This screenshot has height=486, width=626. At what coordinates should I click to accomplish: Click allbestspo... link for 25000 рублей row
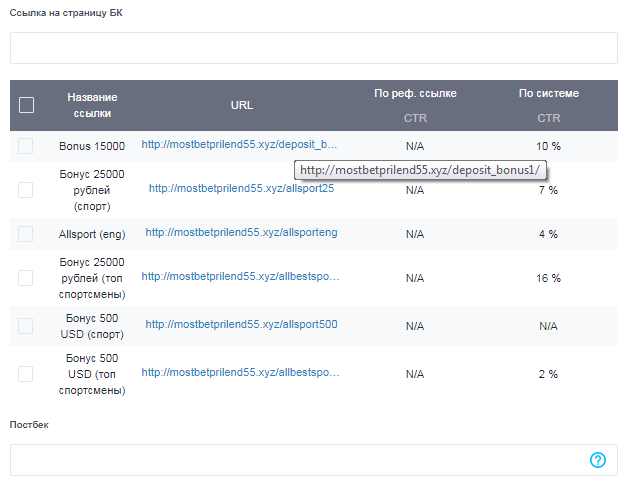[240, 277]
